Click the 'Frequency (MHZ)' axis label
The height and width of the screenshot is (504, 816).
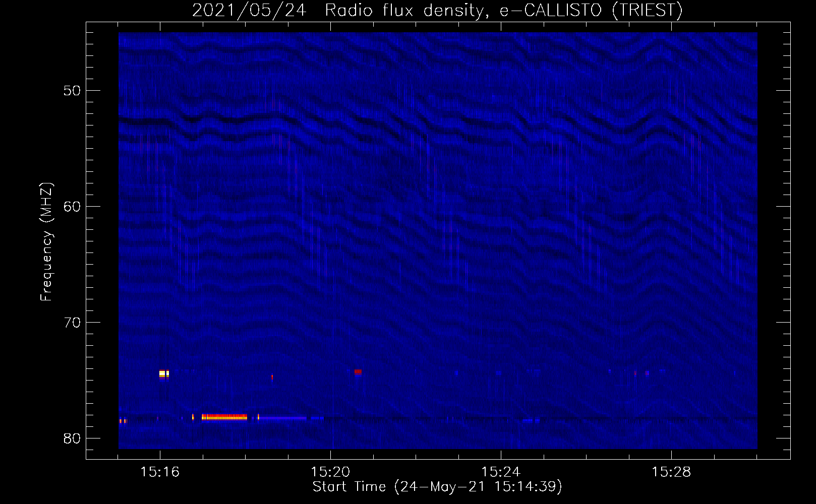click(46, 242)
